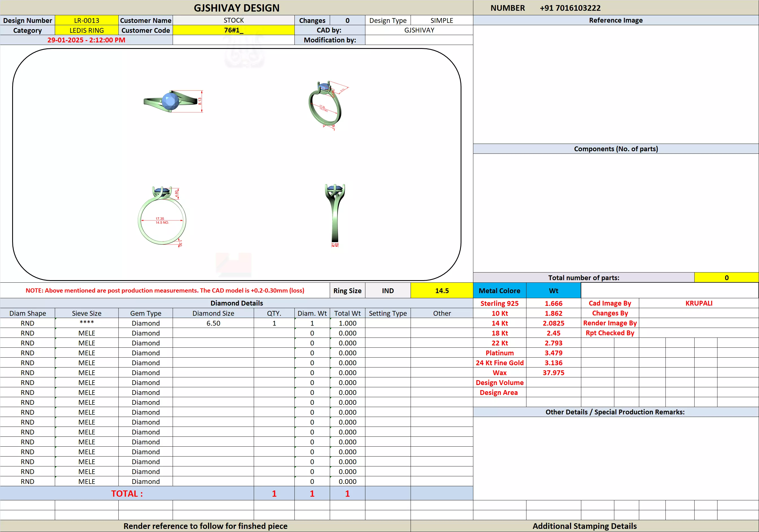Click the side-view ring render thumbnail
The width and height of the screenshot is (759, 532).
[335, 215]
